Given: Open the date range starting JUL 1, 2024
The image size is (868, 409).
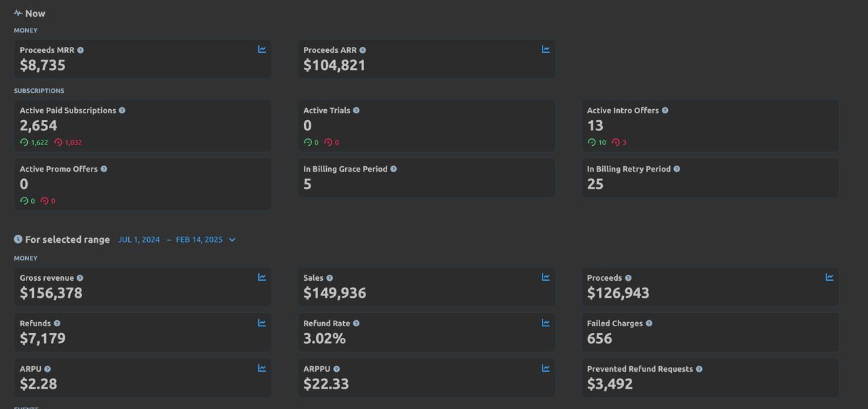Looking at the screenshot, I should tap(138, 239).
